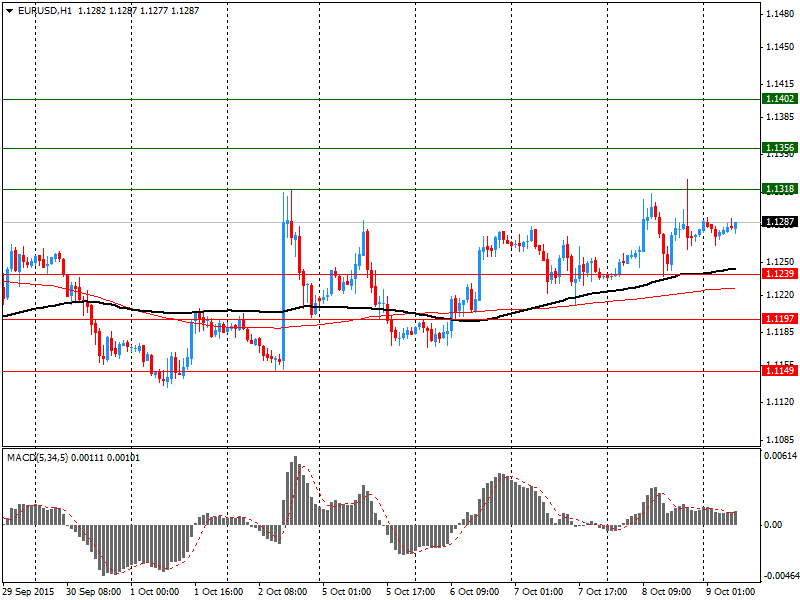
Task: Click the 1 Oct 00:00 time label
Action: coord(155,592)
